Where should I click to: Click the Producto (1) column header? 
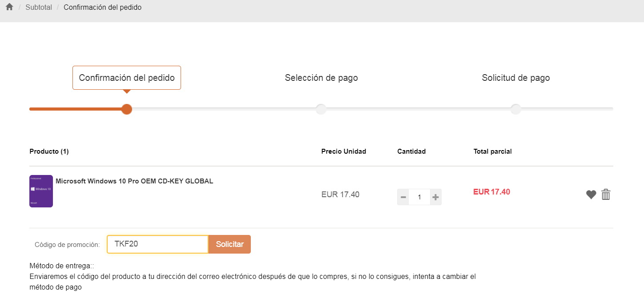point(49,151)
